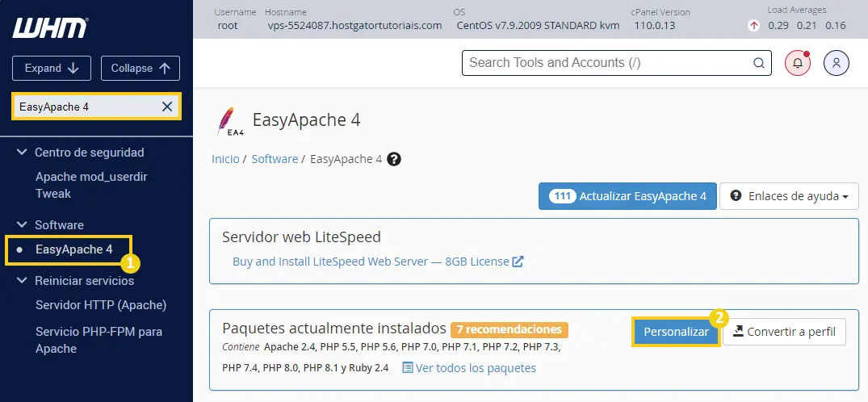This screenshot has height=402, width=868.
Task: Collapse all sidebar menus with Collapse button
Action: [x=140, y=68]
